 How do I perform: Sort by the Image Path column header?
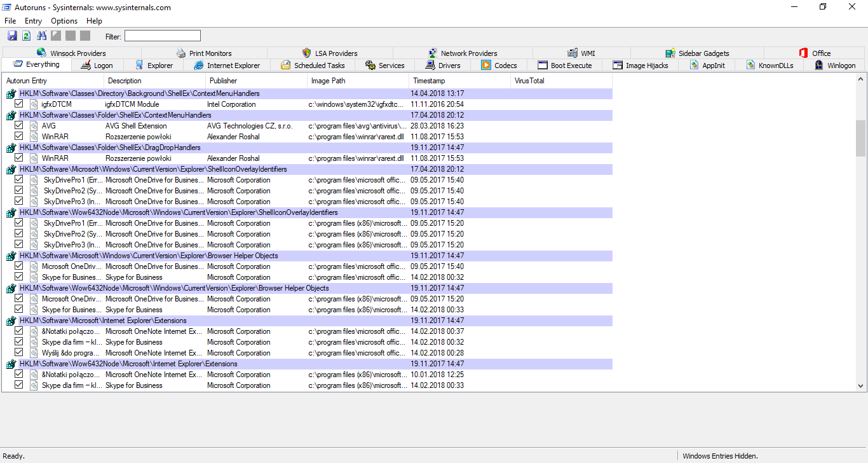(x=358, y=81)
